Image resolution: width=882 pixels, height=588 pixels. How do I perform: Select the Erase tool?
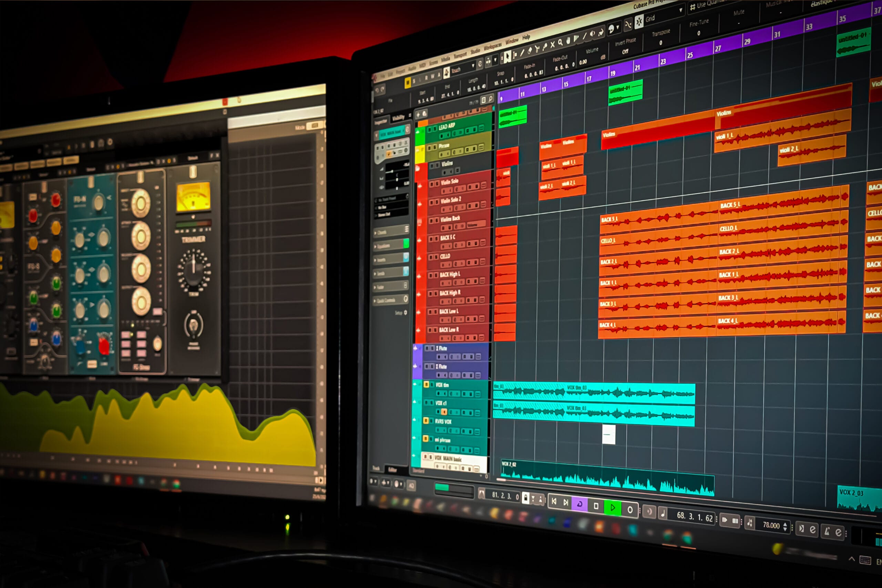530,50
